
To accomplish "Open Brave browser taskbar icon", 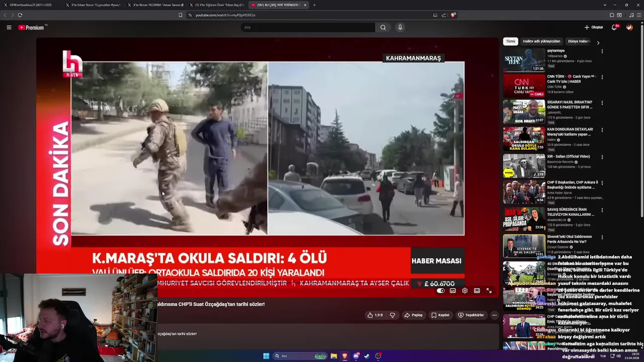I will pos(345,356).
